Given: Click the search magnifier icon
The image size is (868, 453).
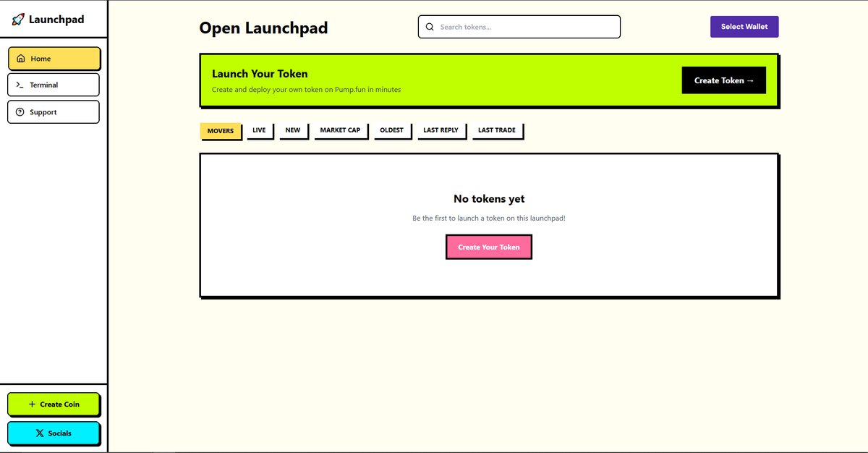Looking at the screenshot, I should pyautogui.click(x=430, y=26).
